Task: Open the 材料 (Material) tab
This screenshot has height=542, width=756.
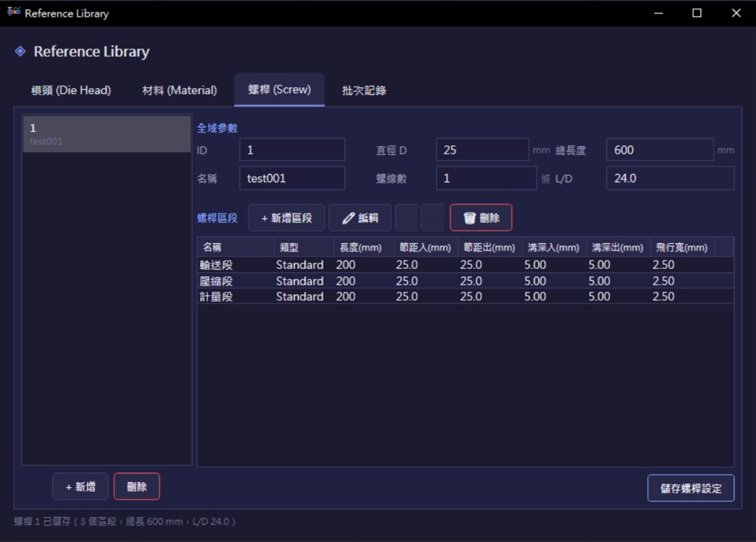Action: pos(179,90)
